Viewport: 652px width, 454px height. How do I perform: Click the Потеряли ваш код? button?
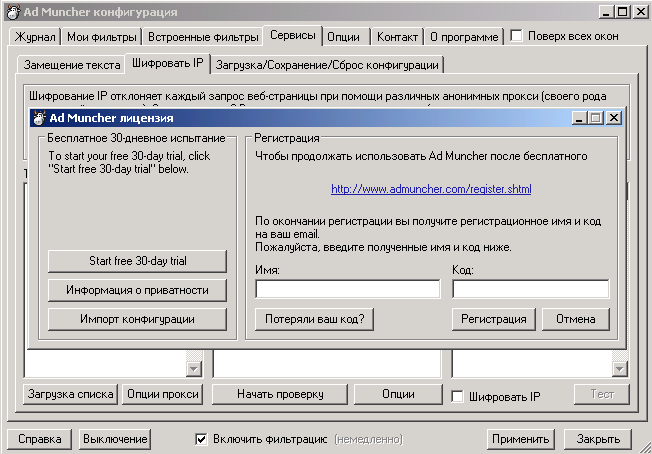point(314,319)
